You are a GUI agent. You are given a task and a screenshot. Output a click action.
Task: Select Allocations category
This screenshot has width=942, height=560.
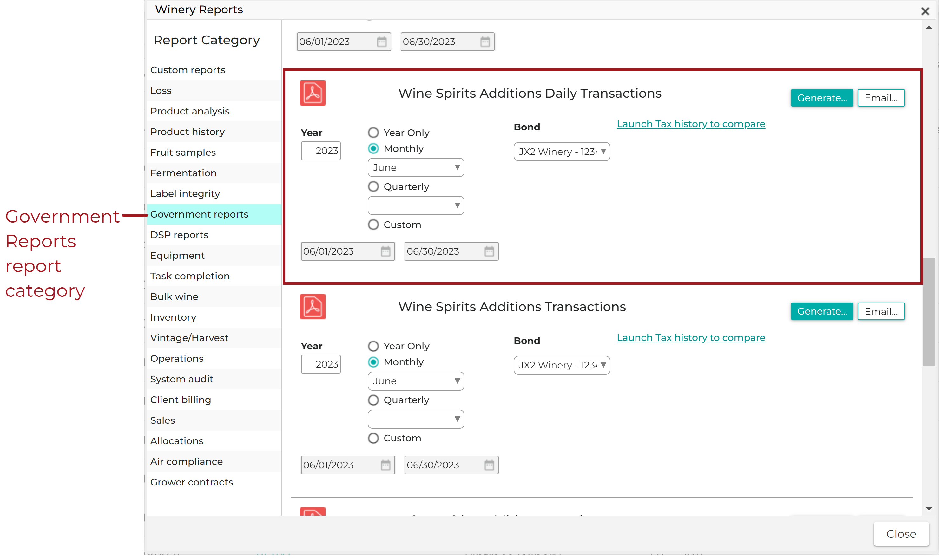pyautogui.click(x=214, y=441)
